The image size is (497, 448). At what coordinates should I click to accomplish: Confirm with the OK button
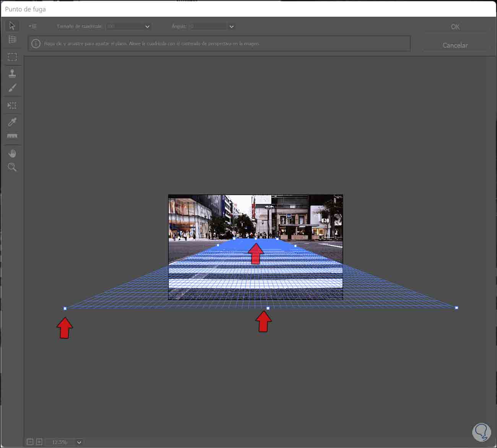[x=455, y=27]
